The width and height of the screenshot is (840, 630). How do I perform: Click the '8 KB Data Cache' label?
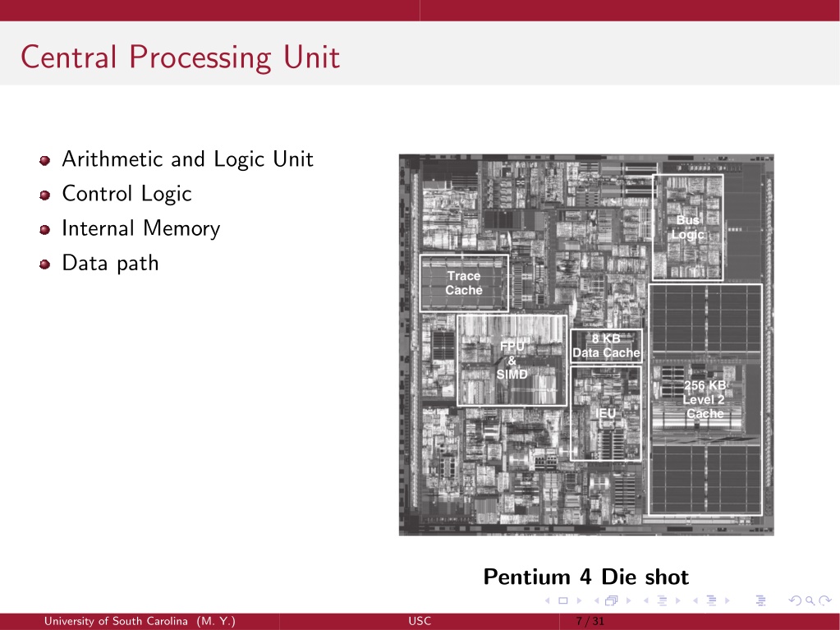click(x=606, y=346)
